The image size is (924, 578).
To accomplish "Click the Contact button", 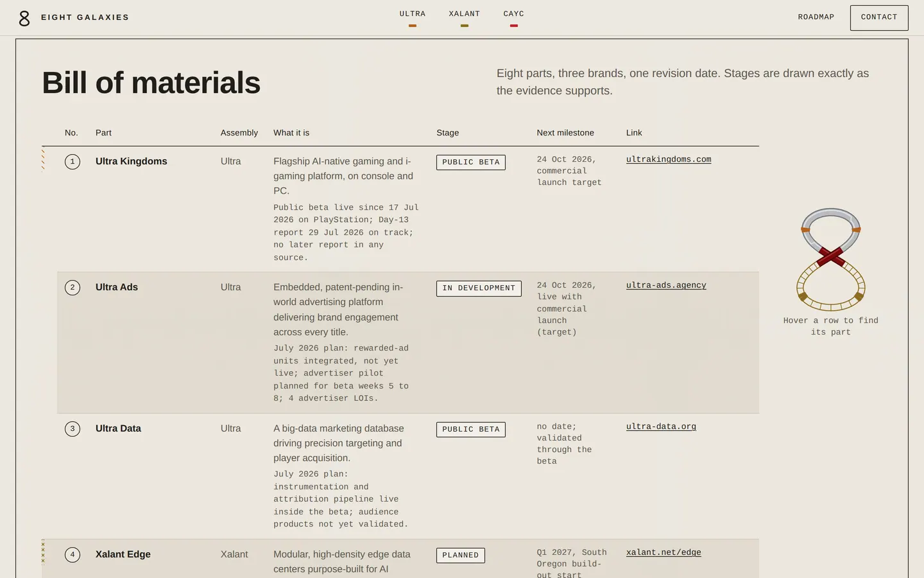I will (x=879, y=18).
